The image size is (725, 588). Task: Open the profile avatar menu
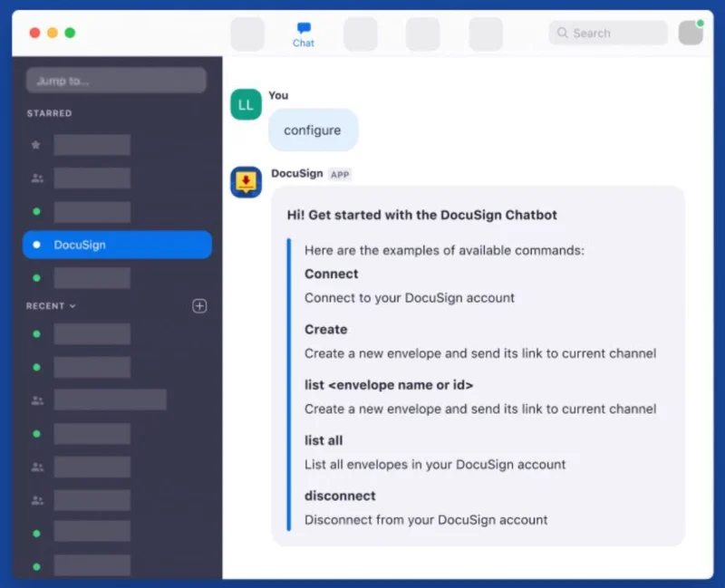click(691, 33)
